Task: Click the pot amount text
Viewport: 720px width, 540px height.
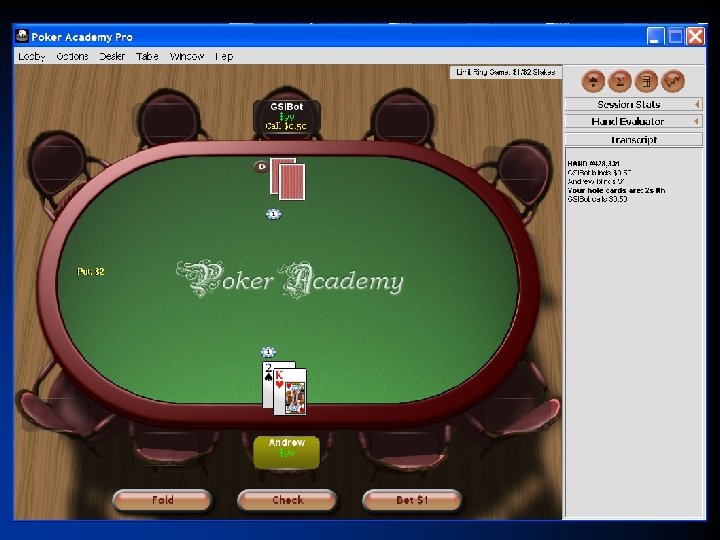Action: [91, 272]
